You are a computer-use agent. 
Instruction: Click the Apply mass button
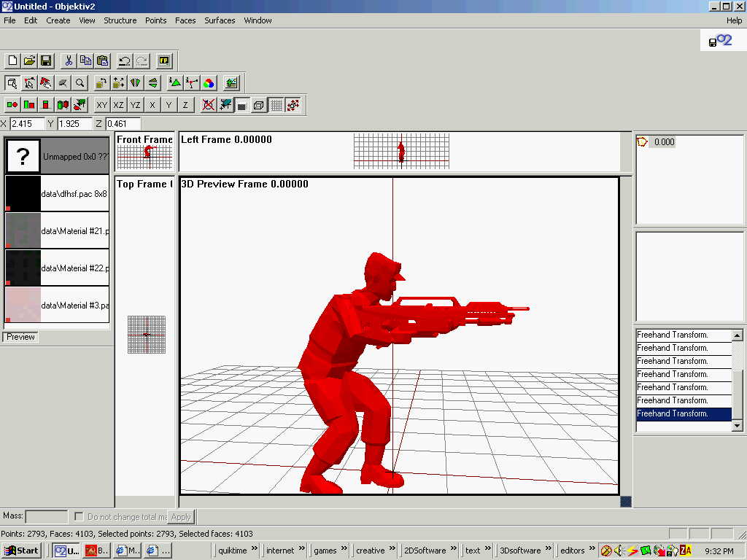coord(181,517)
